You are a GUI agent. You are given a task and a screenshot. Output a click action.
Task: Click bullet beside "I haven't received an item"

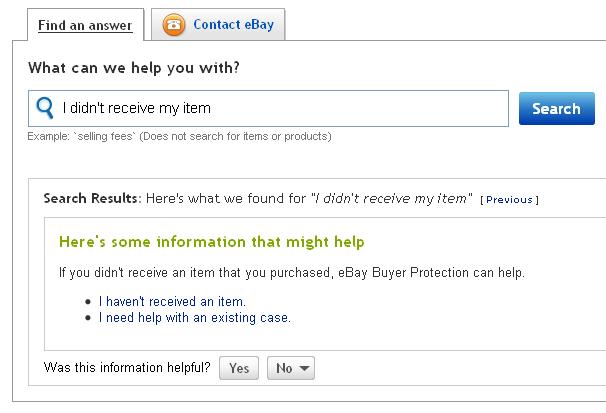89,301
